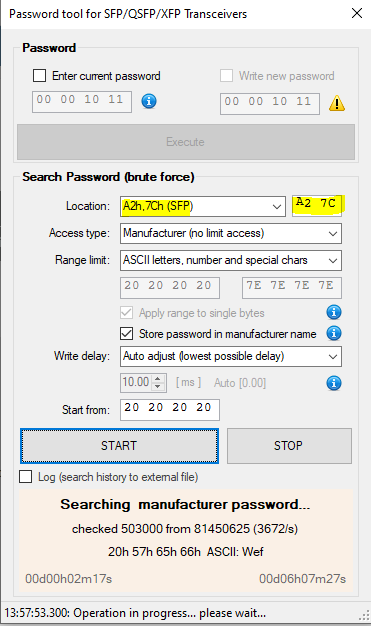Viewport: 371px width, 626px height.
Task: Click the A2 7C address field
Action: (x=317, y=206)
